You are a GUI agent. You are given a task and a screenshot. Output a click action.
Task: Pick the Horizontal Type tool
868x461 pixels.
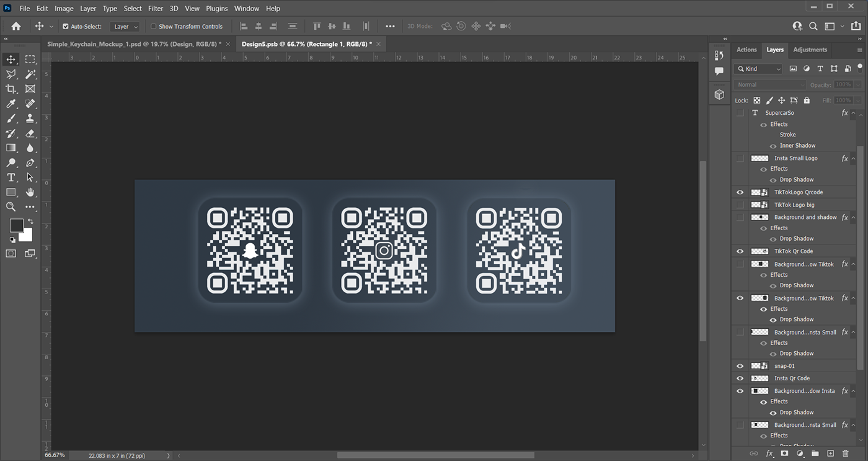click(11, 177)
